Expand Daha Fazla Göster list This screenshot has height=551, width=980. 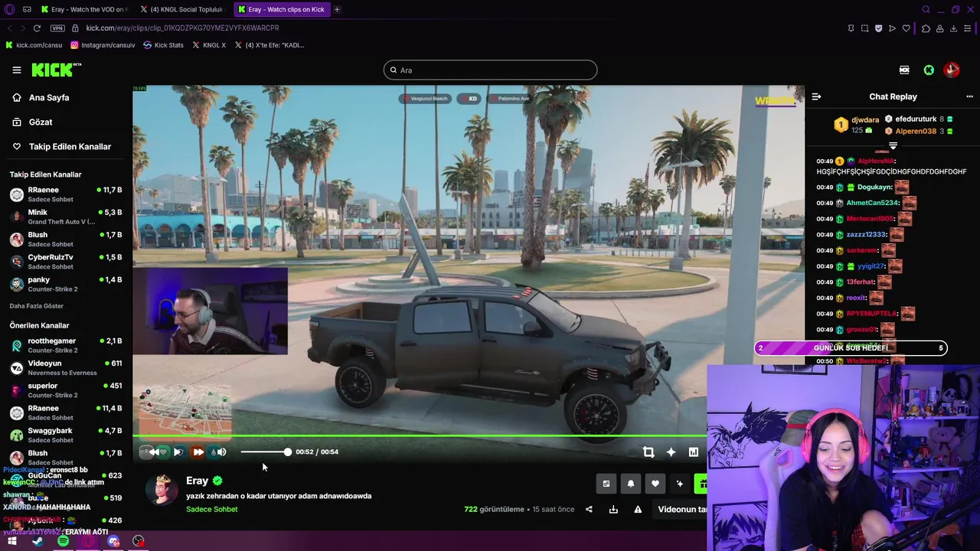click(x=36, y=306)
